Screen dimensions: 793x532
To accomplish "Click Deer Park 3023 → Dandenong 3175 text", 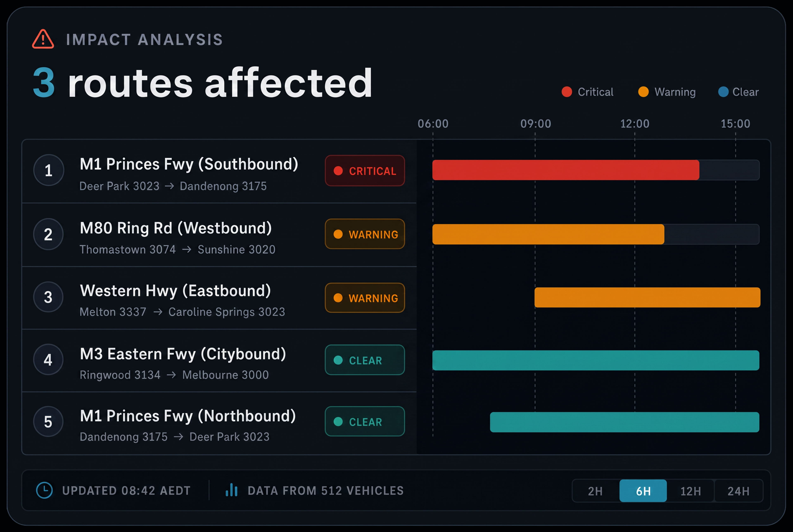I will (173, 186).
